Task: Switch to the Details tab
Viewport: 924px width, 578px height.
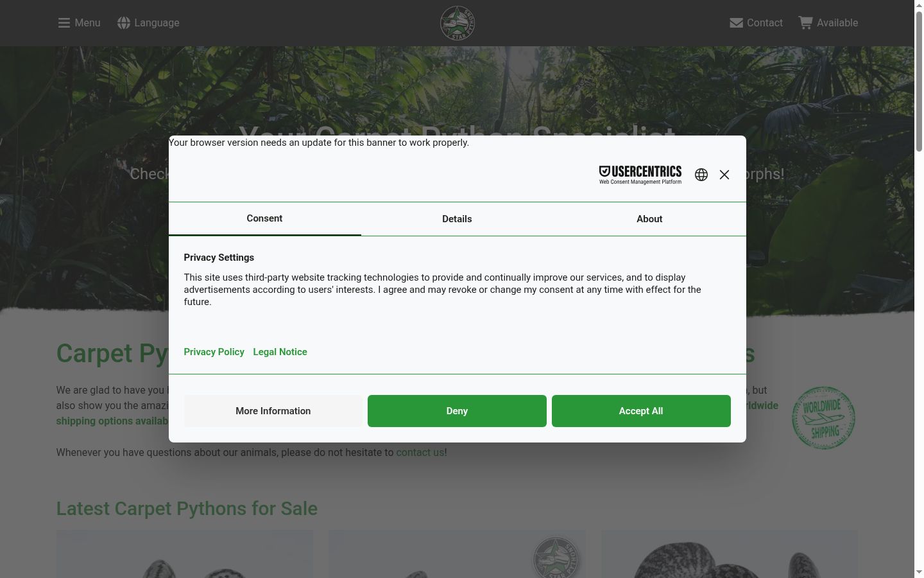Action: (457, 219)
